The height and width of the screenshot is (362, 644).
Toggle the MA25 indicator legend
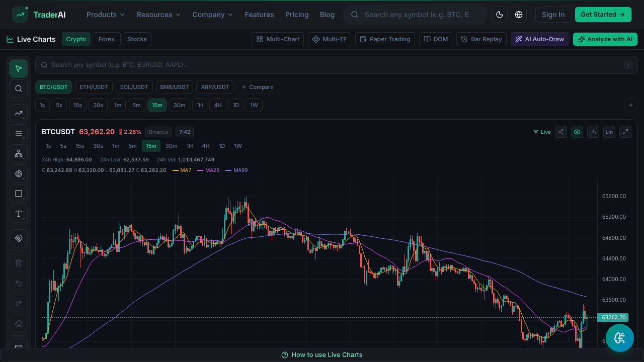(208, 170)
